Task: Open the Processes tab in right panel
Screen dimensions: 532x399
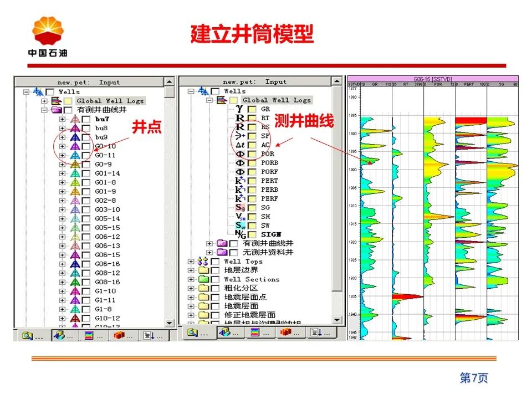Action: [x=291, y=332]
